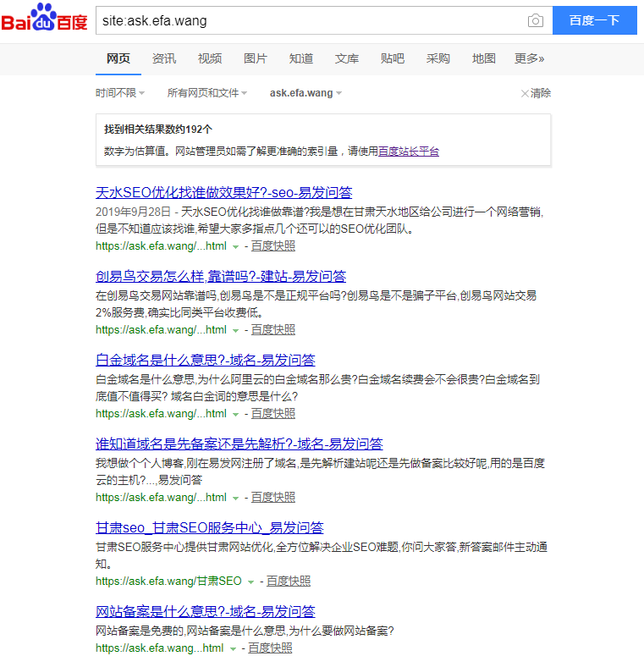This screenshot has width=644, height=656.
Task: Expand the 更多» menu
Action: (530, 58)
